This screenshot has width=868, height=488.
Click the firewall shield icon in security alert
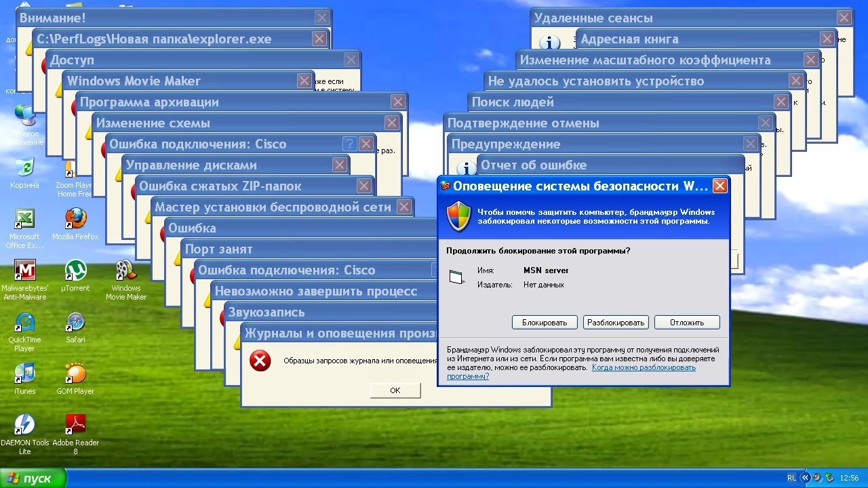coord(458,217)
